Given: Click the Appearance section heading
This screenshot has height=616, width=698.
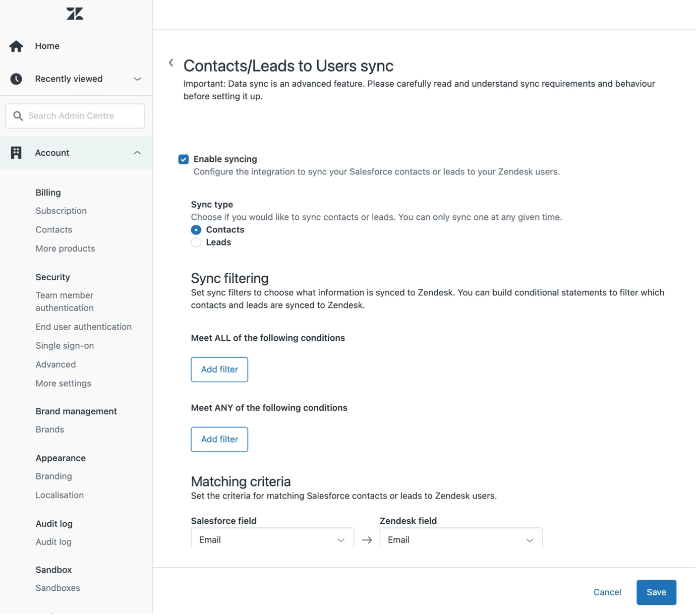Looking at the screenshot, I should coord(61,459).
